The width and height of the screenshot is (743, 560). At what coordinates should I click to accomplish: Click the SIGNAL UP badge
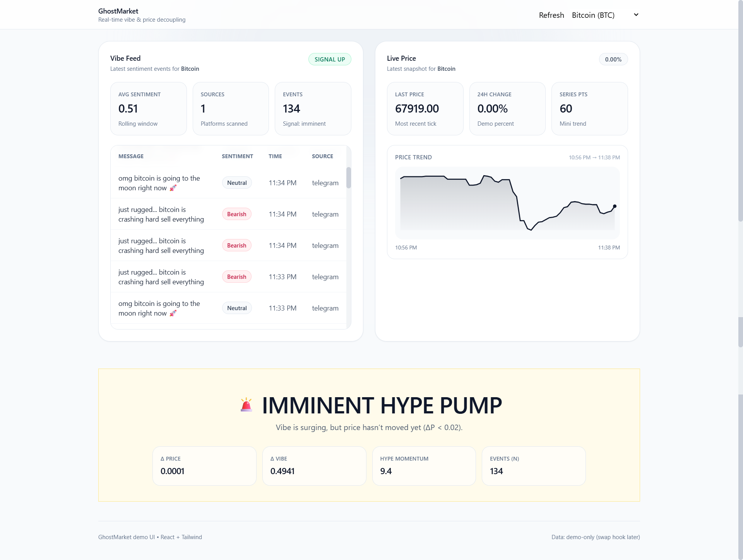(x=329, y=59)
